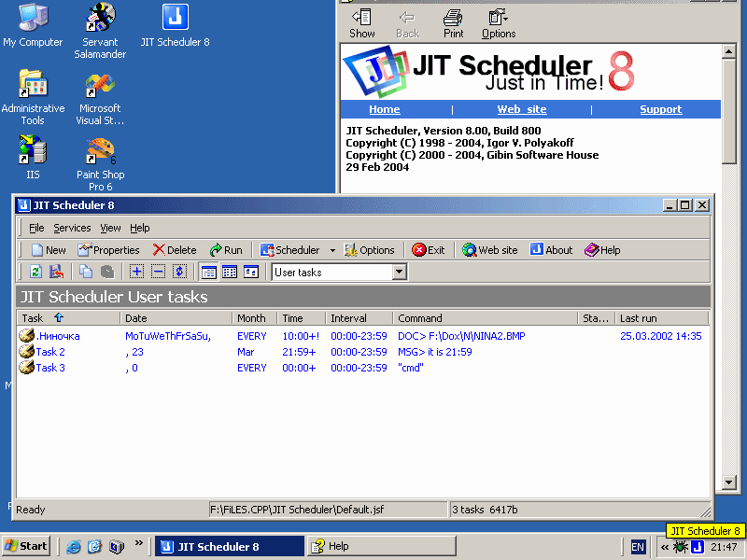
Task: Sort by the Last run column header
Action: tap(662, 318)
